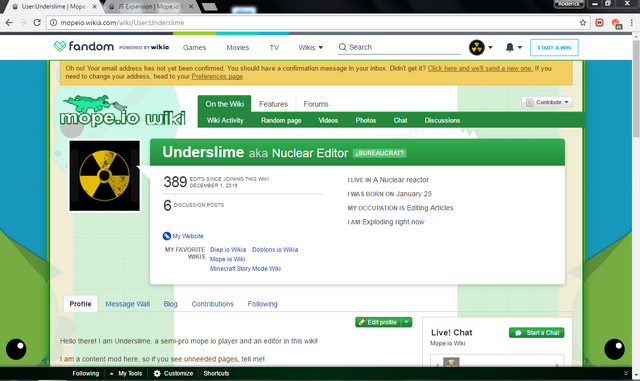
Task: Reload the page with the refresh icon
Action: (x=37, y=23)
